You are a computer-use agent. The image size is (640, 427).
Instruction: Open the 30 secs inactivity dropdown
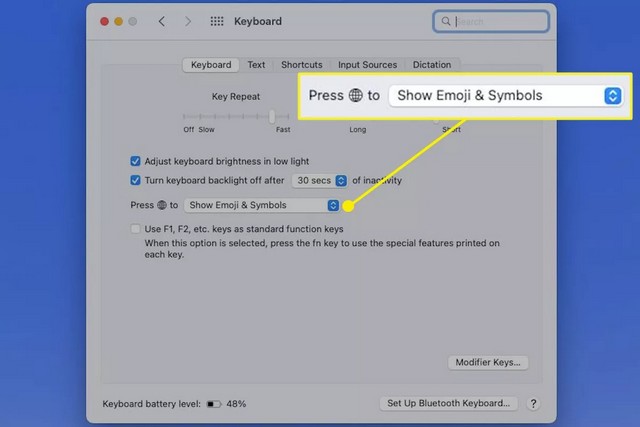319,180
